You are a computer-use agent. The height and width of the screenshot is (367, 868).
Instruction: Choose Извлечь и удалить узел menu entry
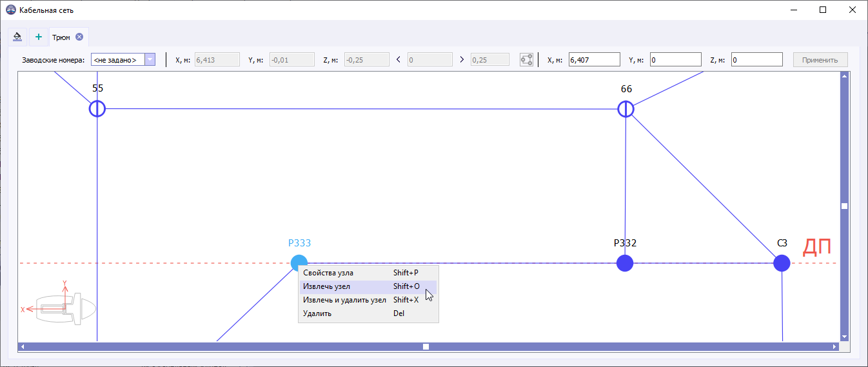tap(368, 300)
